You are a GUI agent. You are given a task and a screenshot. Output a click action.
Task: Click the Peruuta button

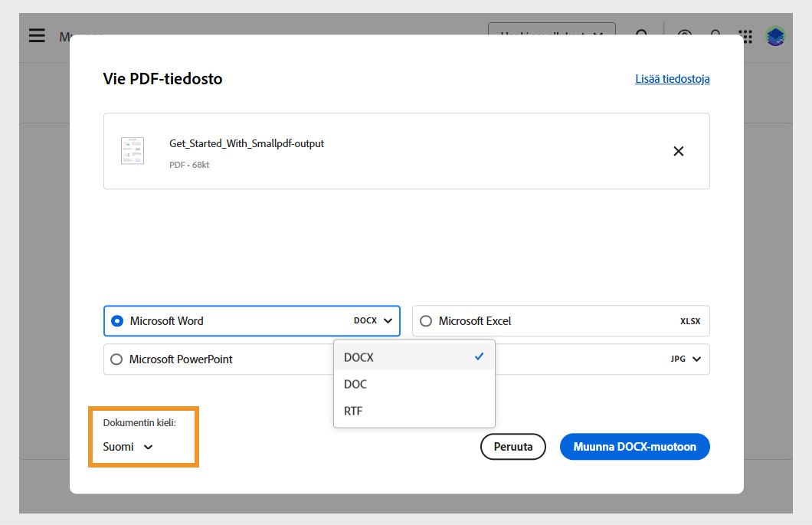tap(512, 447)
